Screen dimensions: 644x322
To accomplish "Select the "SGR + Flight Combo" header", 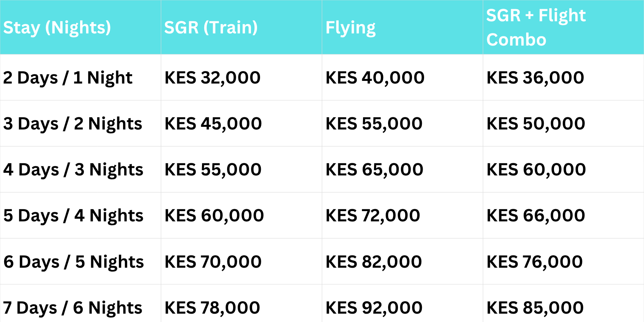I will pos(536,27).
